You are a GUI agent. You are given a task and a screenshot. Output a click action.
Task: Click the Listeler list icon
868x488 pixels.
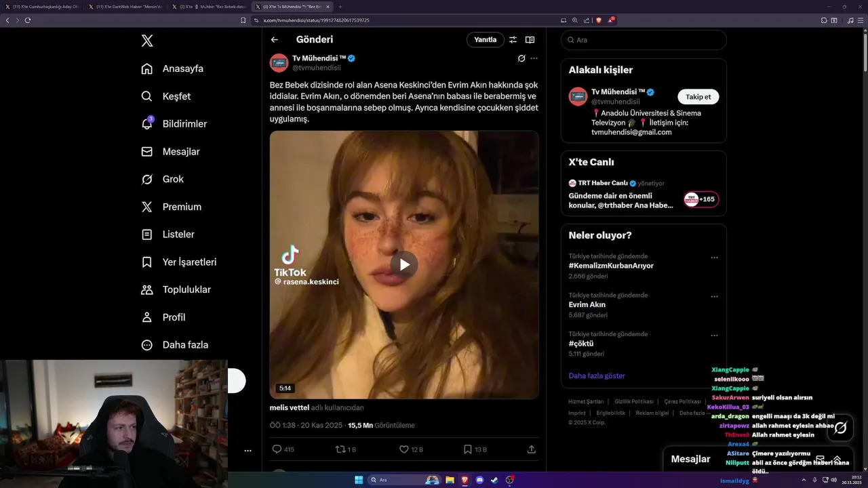pyautogui.click(x=146, y=235)
